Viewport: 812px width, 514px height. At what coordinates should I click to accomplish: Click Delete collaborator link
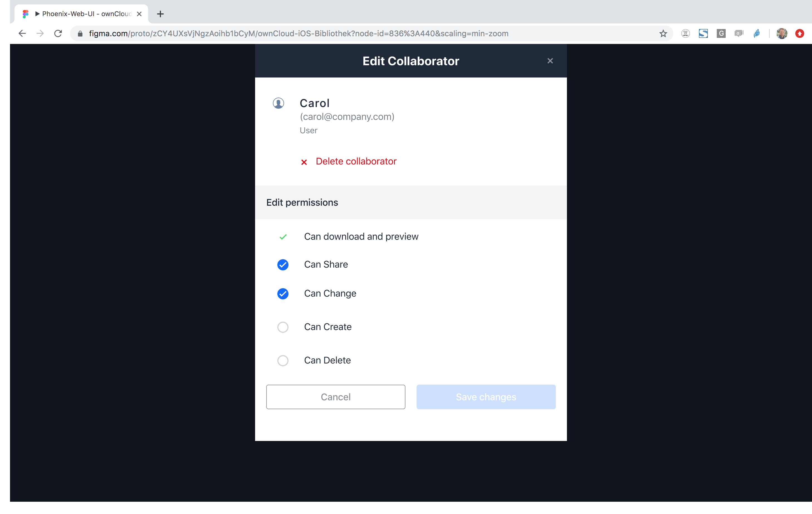pos(356,161)
